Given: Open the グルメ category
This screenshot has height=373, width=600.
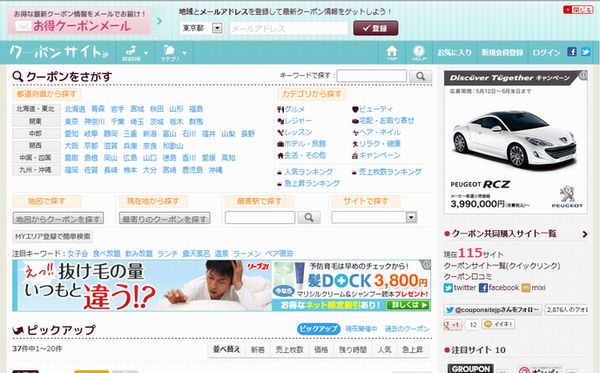Looking at the screenshot, I should [x=291, y=109].
